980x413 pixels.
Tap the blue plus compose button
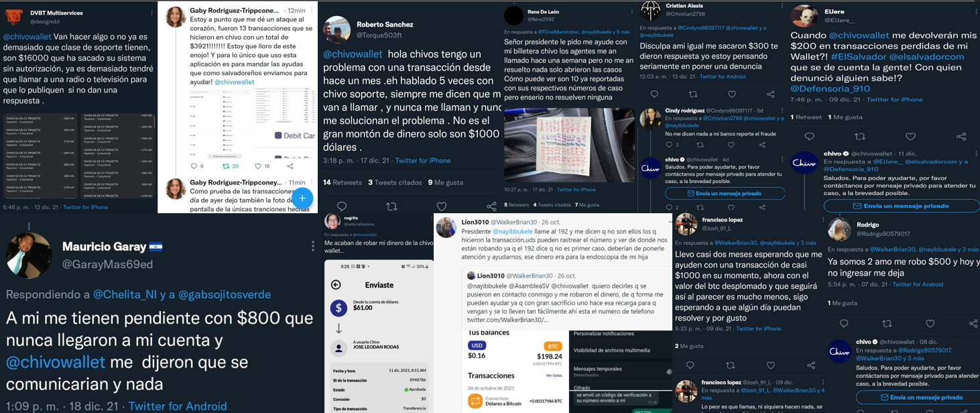coord(302,198)
